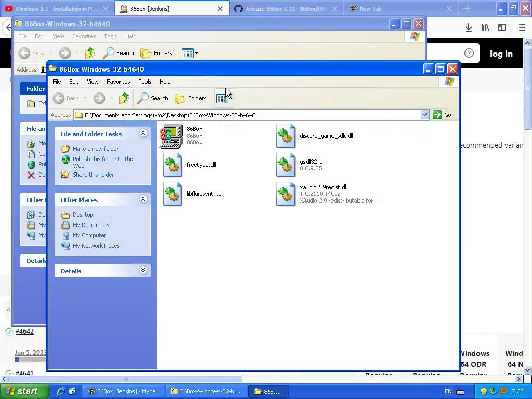Select the discord_game_sdk.dll file icon
532x399 pixels.
coord(286,136)
